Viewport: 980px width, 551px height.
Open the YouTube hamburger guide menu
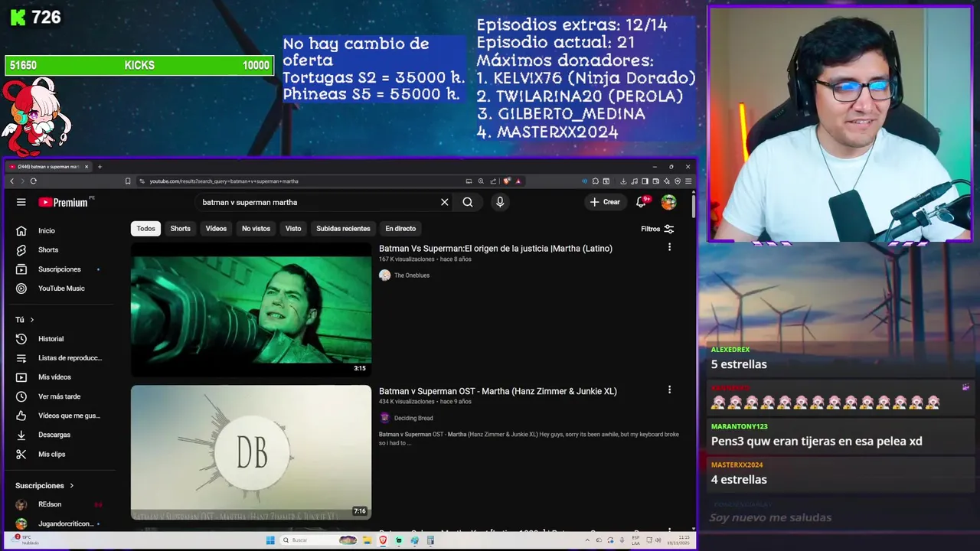coord(21,202)
